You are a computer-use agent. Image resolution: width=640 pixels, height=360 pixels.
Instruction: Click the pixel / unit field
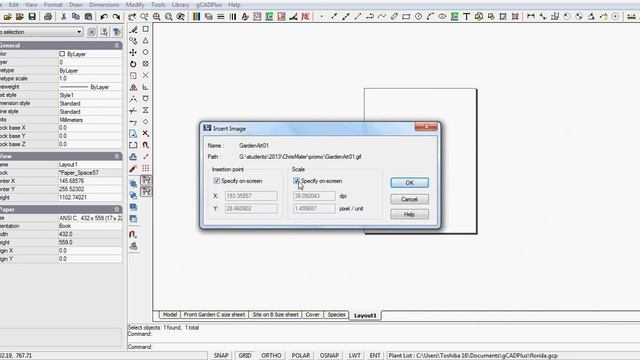point(314,209)
